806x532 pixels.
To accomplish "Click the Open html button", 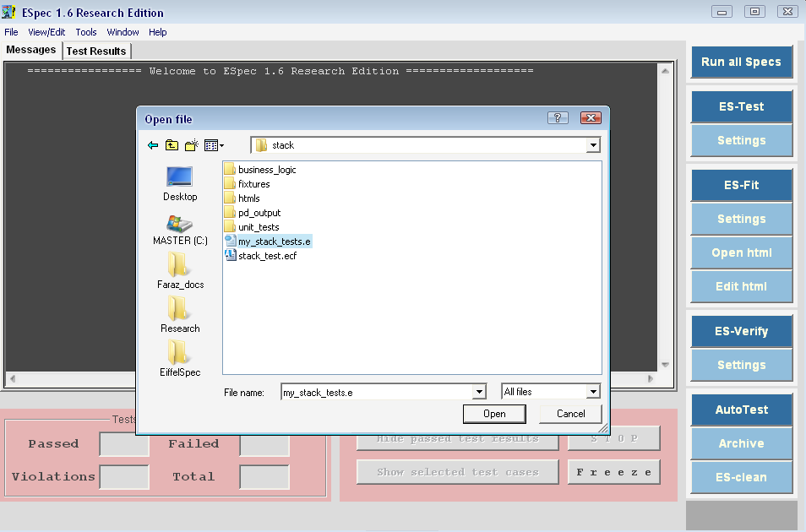I will pyautogui.click(x=741, y=252).
